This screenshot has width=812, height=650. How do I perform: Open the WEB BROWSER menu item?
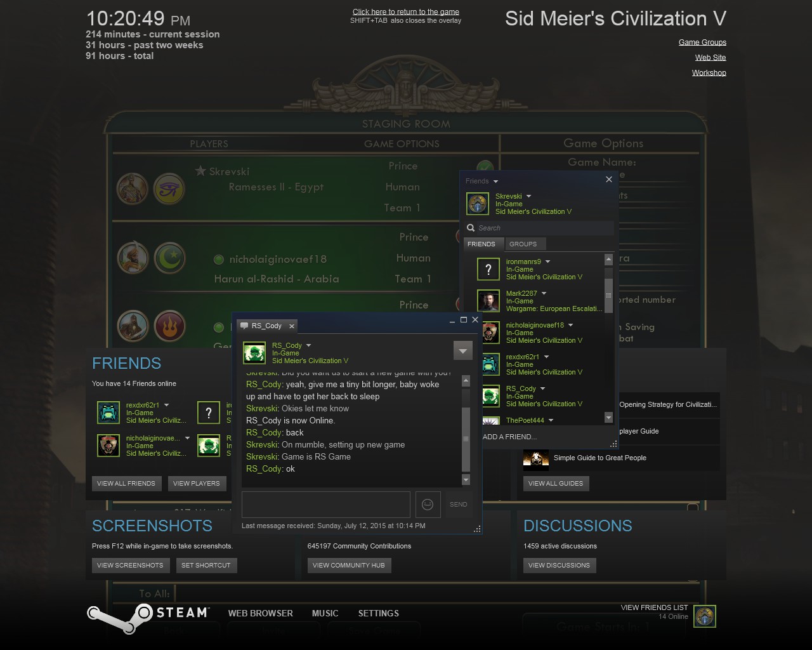(260, 613)
